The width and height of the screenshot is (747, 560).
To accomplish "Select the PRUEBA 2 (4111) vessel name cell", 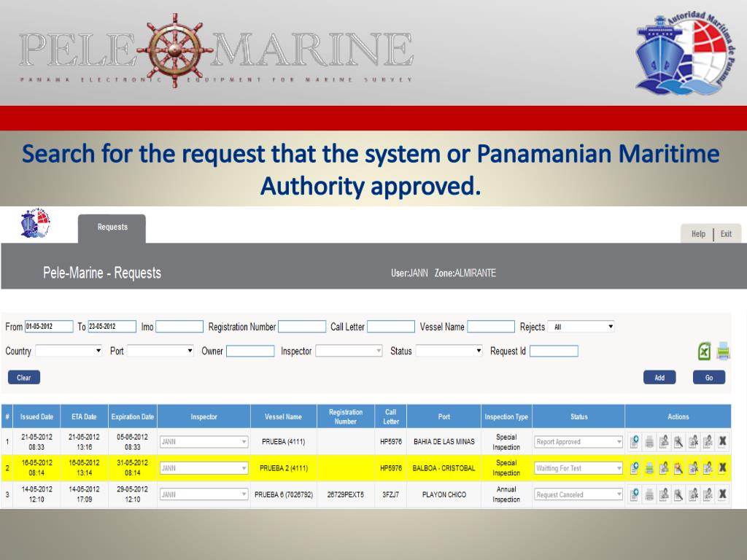I will [x=284, y=468].
